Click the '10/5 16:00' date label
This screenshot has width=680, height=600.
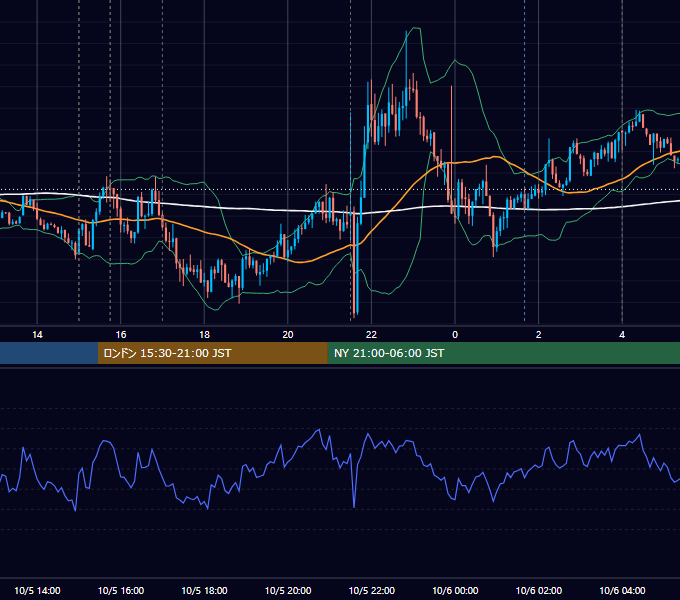click(121, 590)
